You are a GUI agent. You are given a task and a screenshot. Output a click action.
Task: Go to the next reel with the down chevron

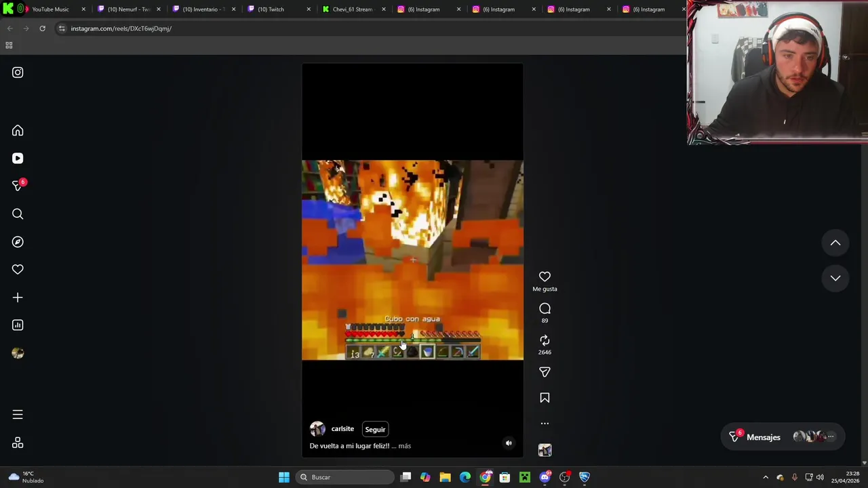pos(835,278)
